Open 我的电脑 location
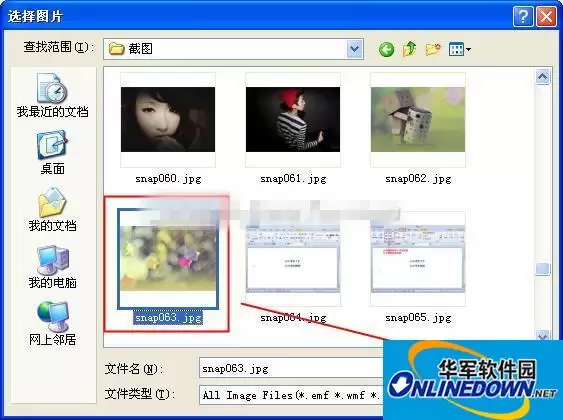Viewport: 563px width, 420px height. coord(52,267)
